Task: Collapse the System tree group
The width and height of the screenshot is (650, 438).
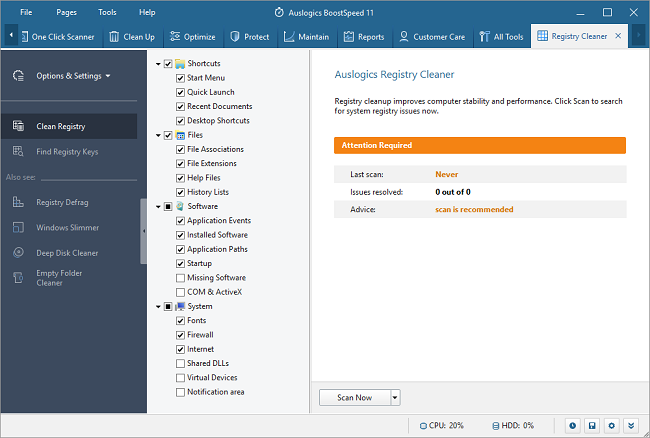Action: pyautogui.click(x=158, y=307)
